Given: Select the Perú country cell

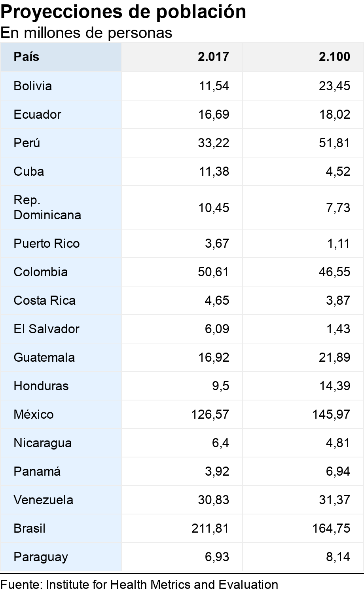Looking at the screenshot, I should (x=27, y=143).
